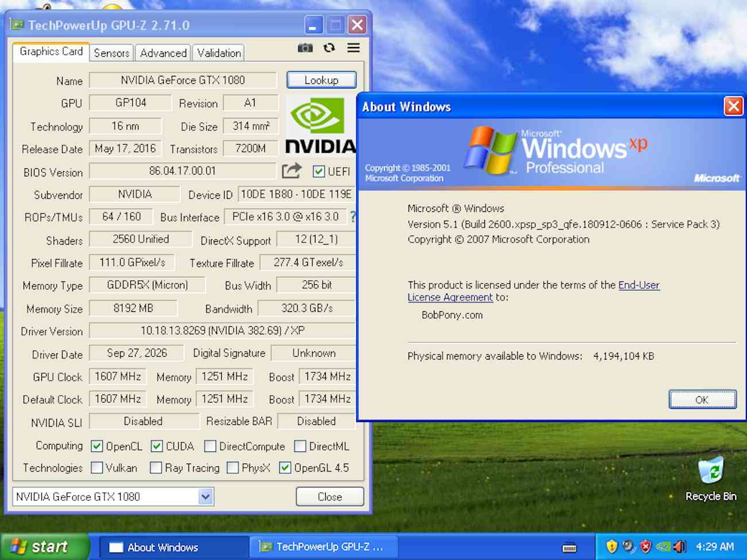Toggle the OpenCL checkbox
This screenshot has height=560, width=747.
click(97, 446)
